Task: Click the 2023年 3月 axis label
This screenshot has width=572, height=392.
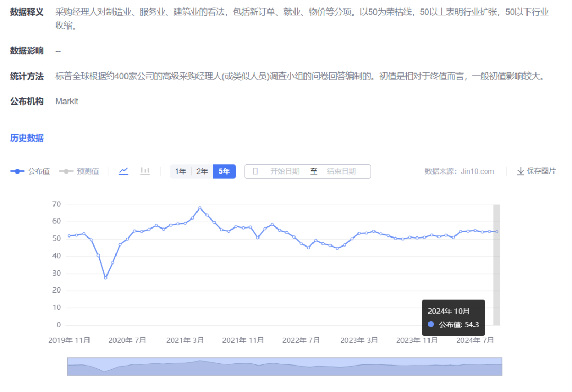Action: coord(359,340)
